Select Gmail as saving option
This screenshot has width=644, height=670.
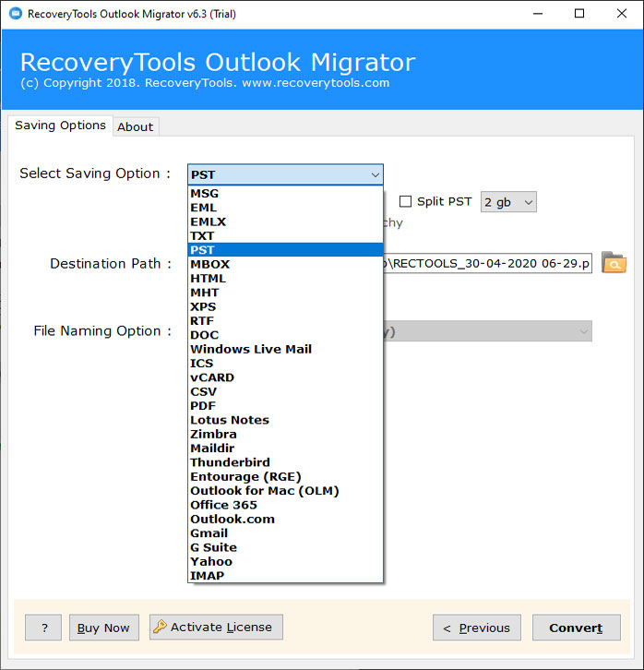pos(285,533)
